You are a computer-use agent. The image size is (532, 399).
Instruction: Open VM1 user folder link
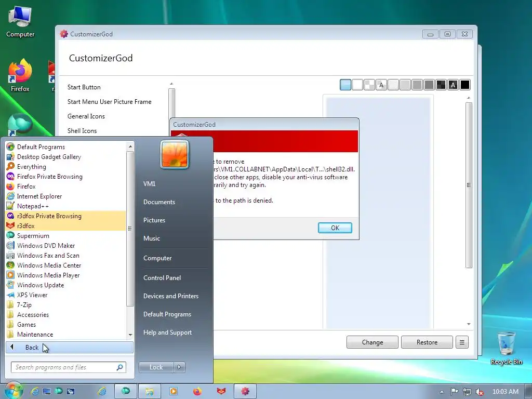click(x=149, y=183)
